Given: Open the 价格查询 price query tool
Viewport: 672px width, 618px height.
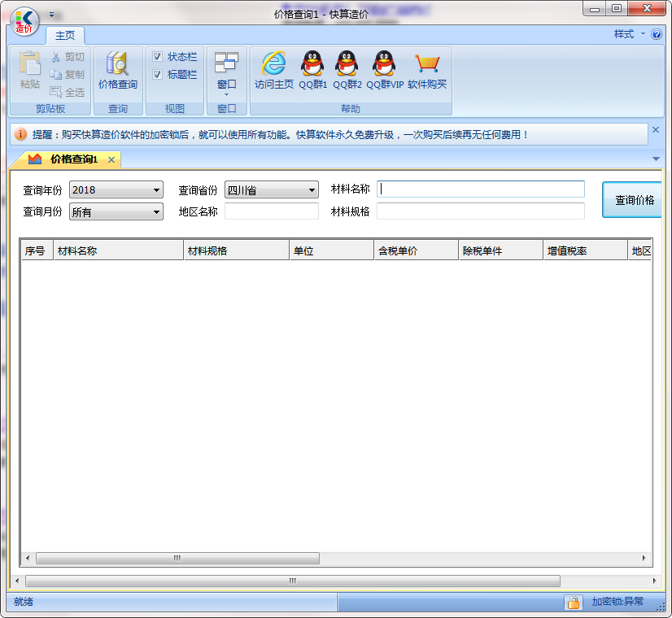Looking at the screenshot, I should click(118, 70).
